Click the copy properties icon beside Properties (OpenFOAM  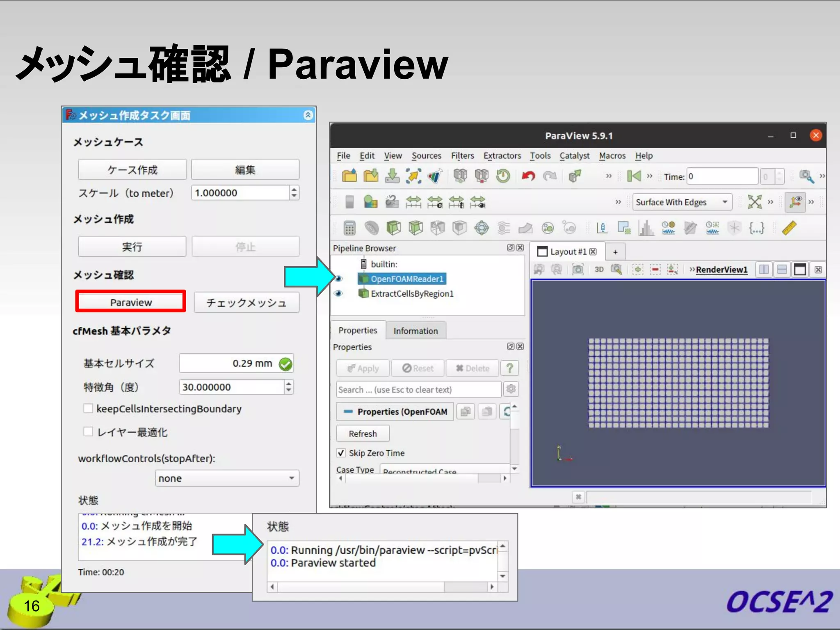click(466, 411)
